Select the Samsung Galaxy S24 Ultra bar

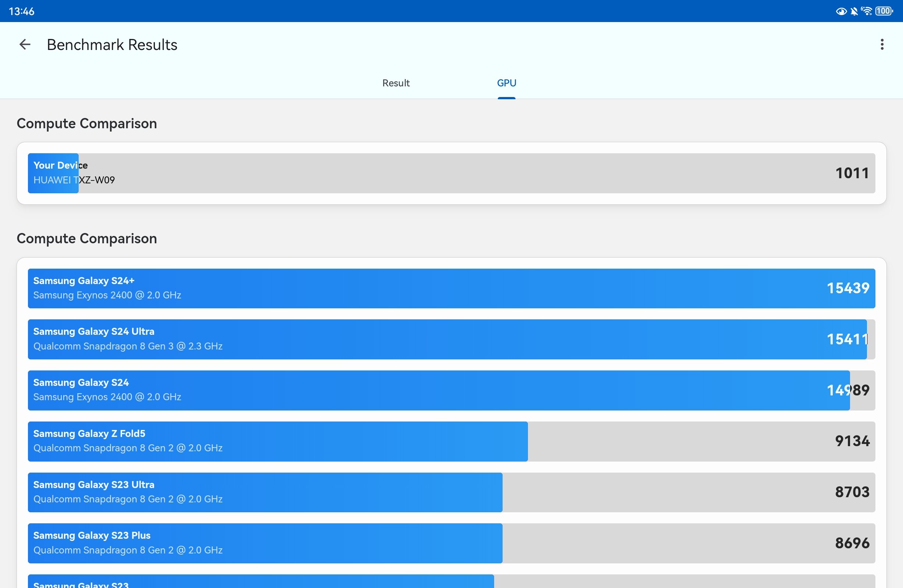coord(451,339)
